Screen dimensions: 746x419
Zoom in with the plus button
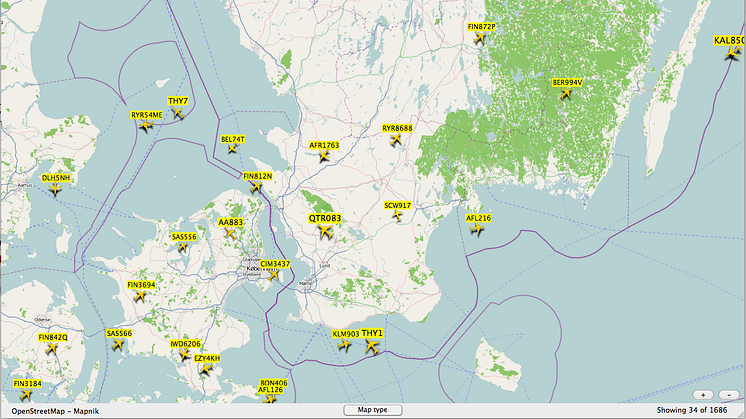703,395
